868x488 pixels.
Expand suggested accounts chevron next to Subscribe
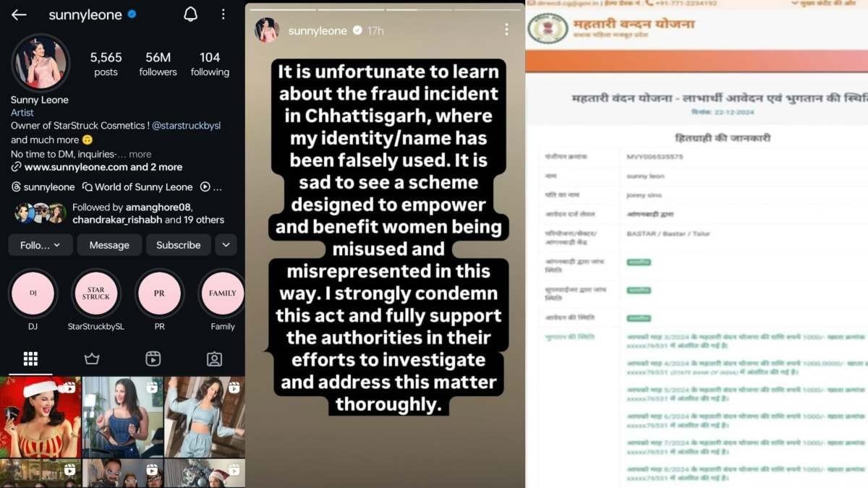point(226,245)
